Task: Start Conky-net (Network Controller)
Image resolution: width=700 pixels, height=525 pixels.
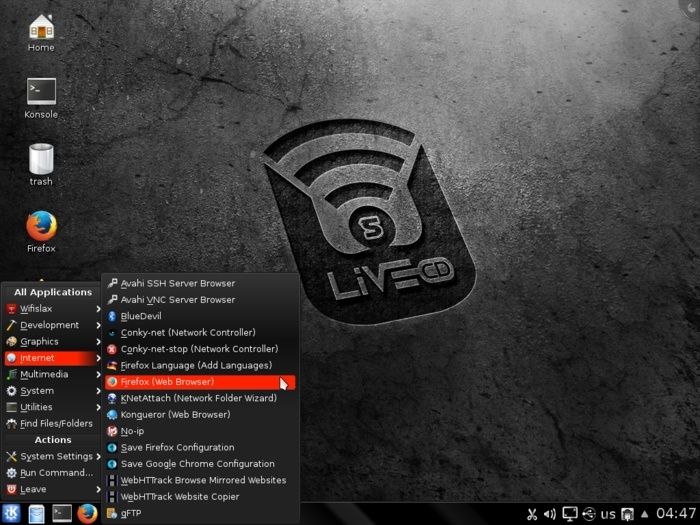Action: pyautogui.click(x=200, y=333)
